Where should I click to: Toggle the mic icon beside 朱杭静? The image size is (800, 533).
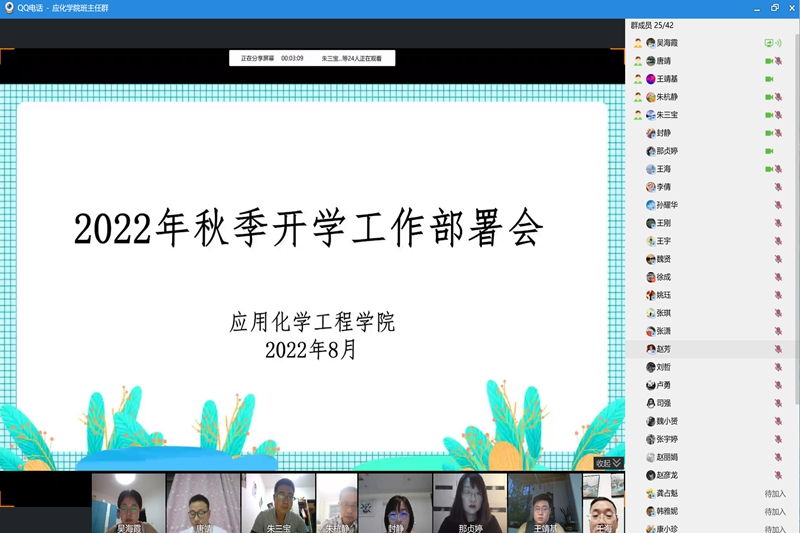(778, 97)
